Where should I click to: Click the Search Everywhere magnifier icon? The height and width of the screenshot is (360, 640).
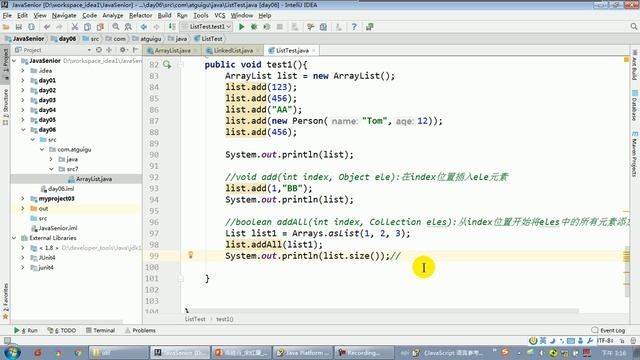(x=633, y=27)
